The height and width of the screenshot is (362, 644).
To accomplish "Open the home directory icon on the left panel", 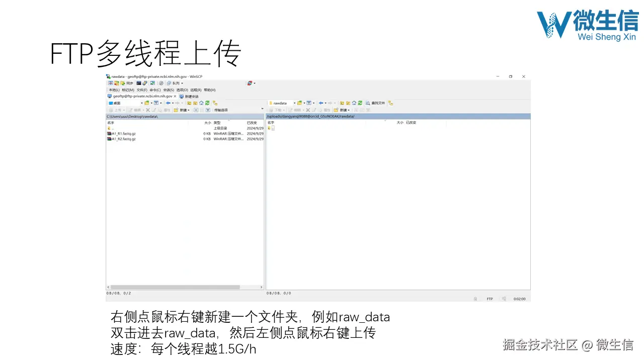I will 202,103.
